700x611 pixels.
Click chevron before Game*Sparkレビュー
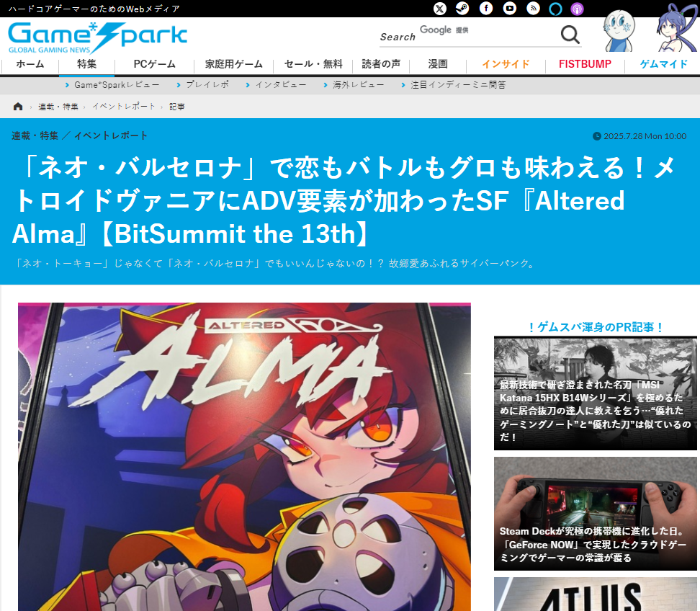tap(67, 85)
